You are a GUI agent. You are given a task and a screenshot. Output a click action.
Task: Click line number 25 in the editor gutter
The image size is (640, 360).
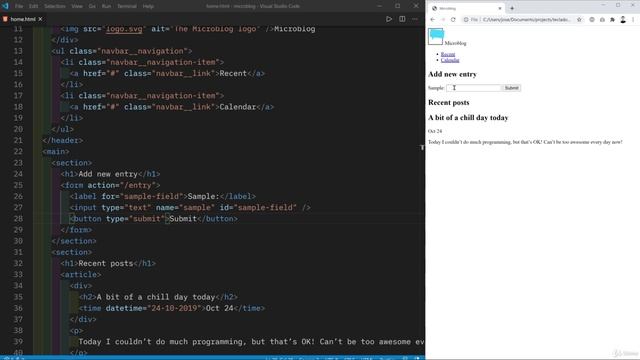click(18, 185)
